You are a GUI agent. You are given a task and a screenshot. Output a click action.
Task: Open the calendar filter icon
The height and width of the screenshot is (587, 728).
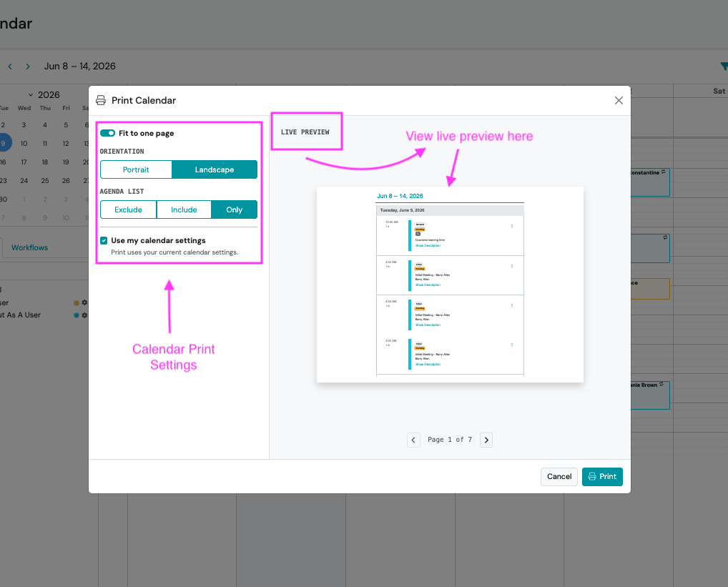pyautogui.click(x=724, y=66)
